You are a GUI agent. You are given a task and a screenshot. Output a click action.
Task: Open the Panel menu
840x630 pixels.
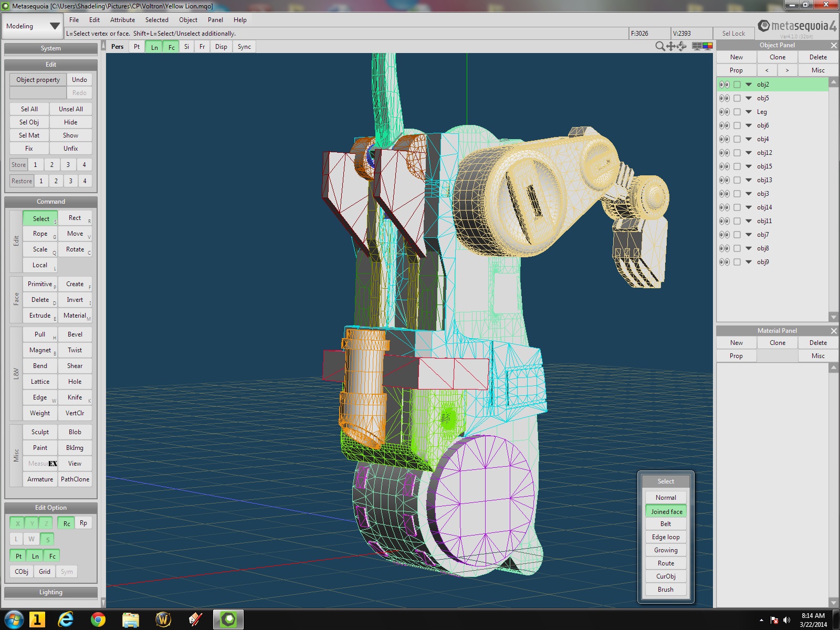[x=215, y=20]
